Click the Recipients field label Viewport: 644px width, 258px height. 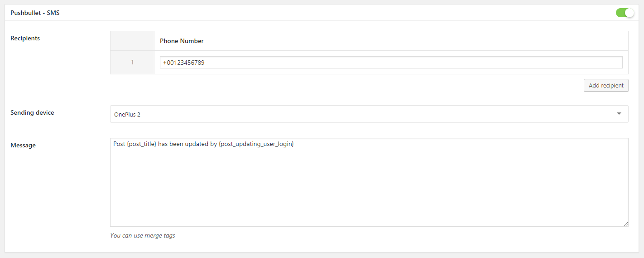(25, 38)
